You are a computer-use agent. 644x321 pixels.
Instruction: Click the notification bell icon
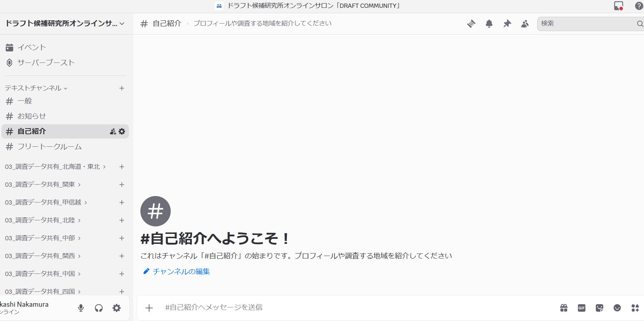tap(489, 24)
